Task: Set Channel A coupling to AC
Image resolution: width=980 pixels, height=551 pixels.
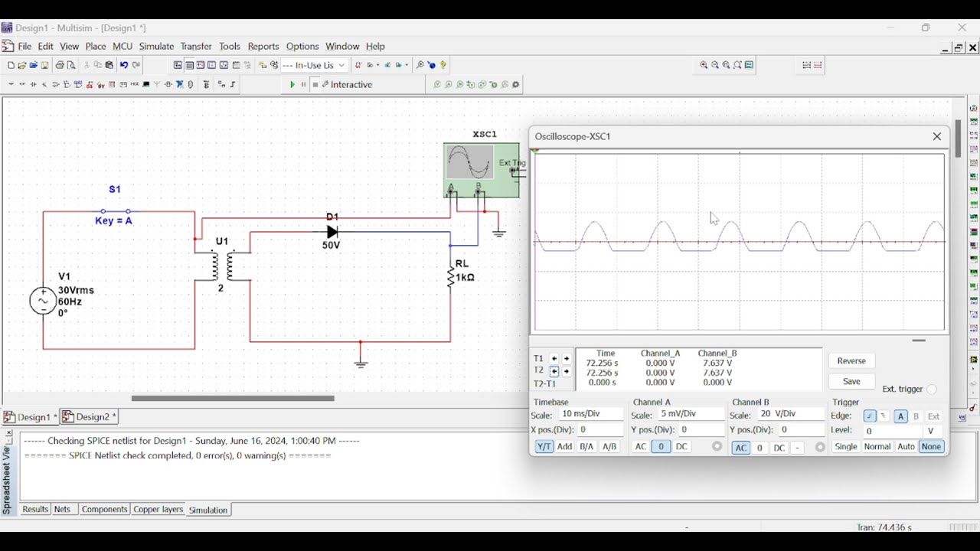Action: pyautogui.click(x=641, y=447)
